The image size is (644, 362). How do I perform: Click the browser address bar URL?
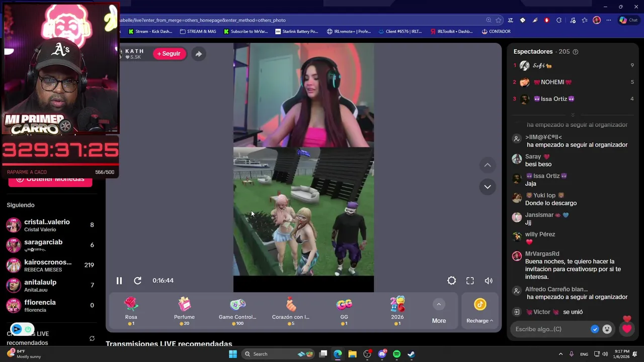(x=203, y=20)
